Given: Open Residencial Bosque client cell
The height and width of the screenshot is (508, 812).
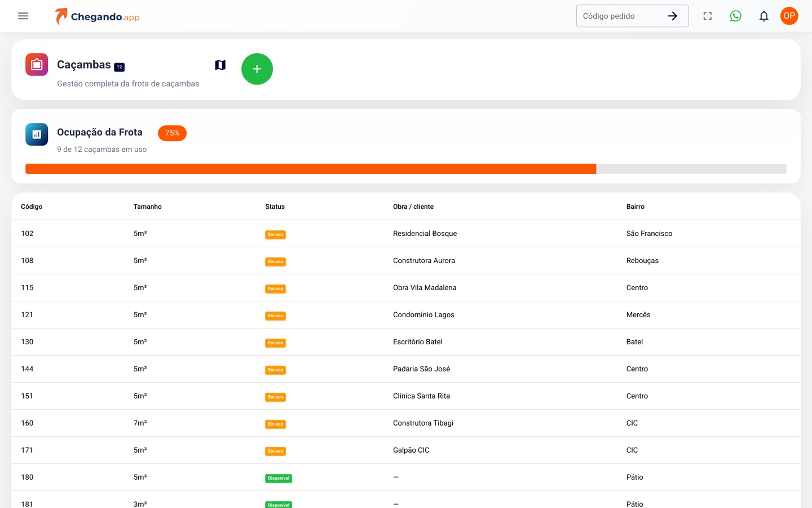Looking at the screenshot, I should (425, 234).
